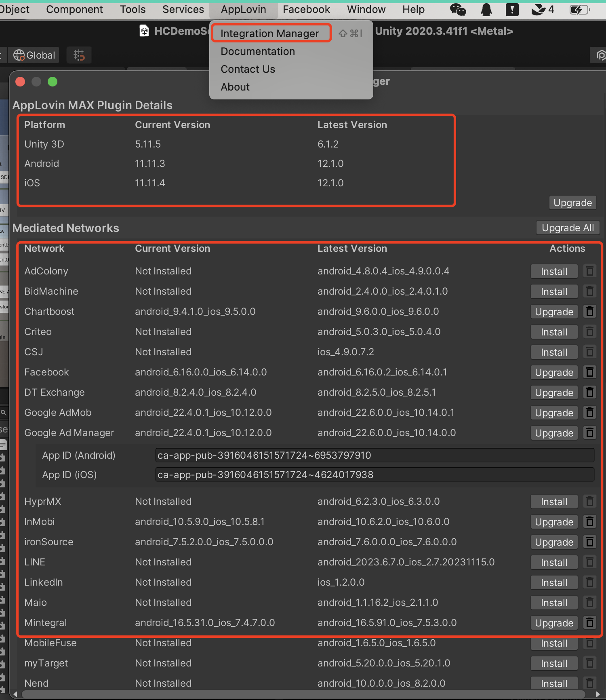
Task: Click AdColony row trash icon
Action: (x=590, y=271)
